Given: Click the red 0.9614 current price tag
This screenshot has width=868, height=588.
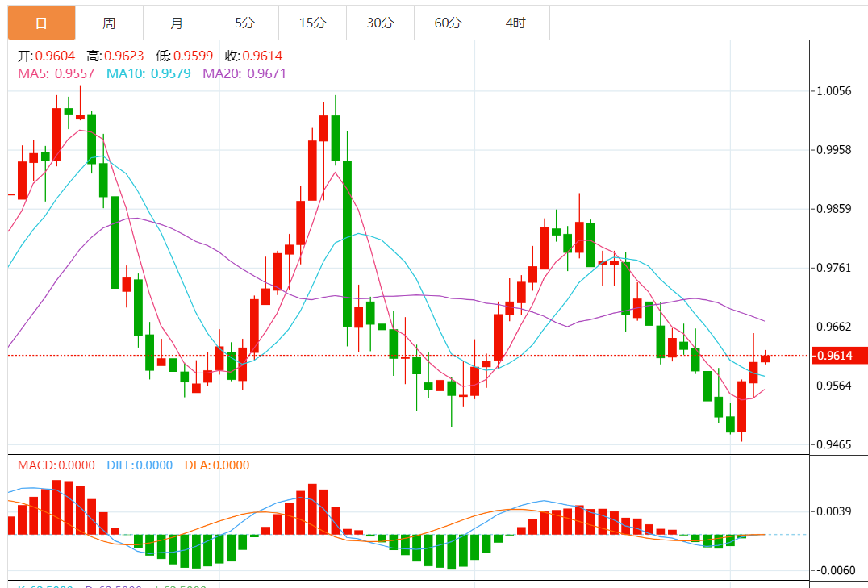Looking at the screenshot, I should click(x=839, y=356).
